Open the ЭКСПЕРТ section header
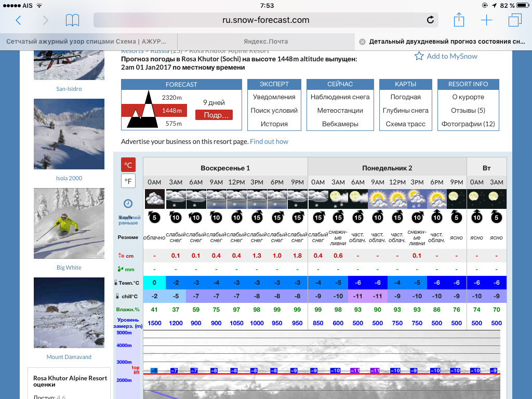 (274, 84)
